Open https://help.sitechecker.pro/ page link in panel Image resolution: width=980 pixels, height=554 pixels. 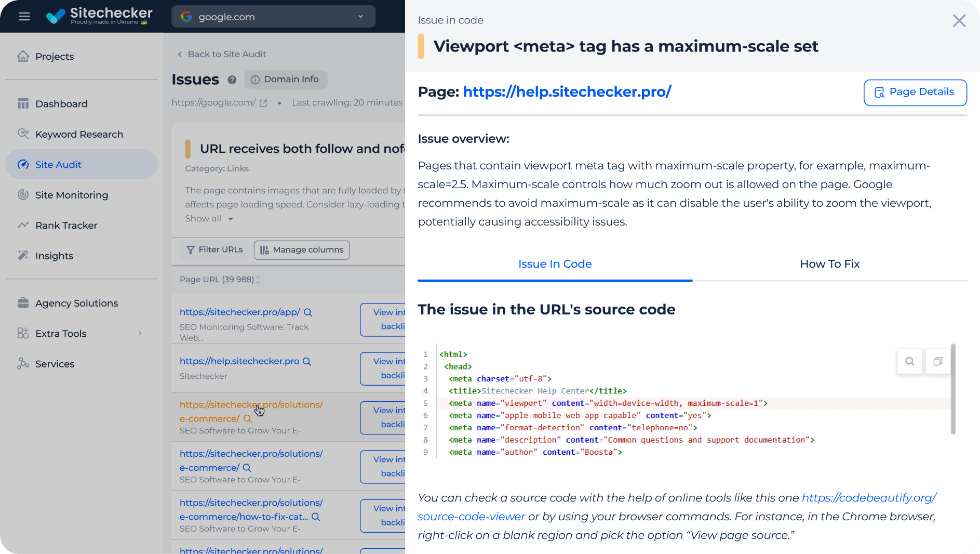click(567, 92)
